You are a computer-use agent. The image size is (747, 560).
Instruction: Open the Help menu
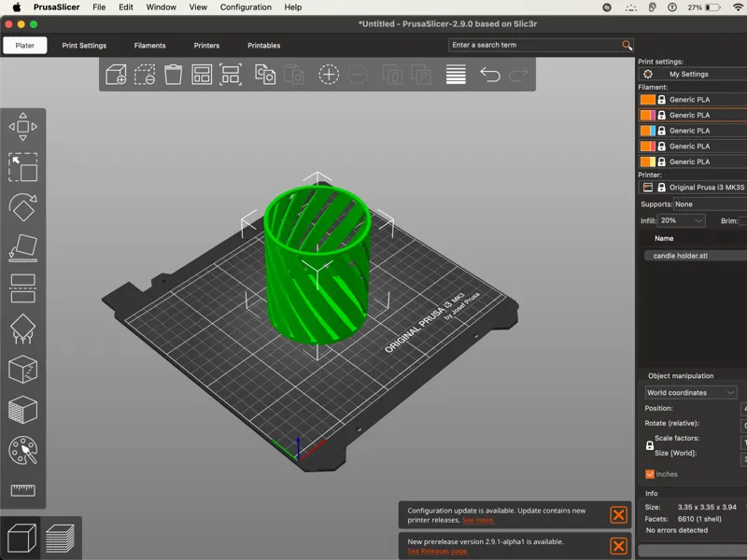click(293, 7)
